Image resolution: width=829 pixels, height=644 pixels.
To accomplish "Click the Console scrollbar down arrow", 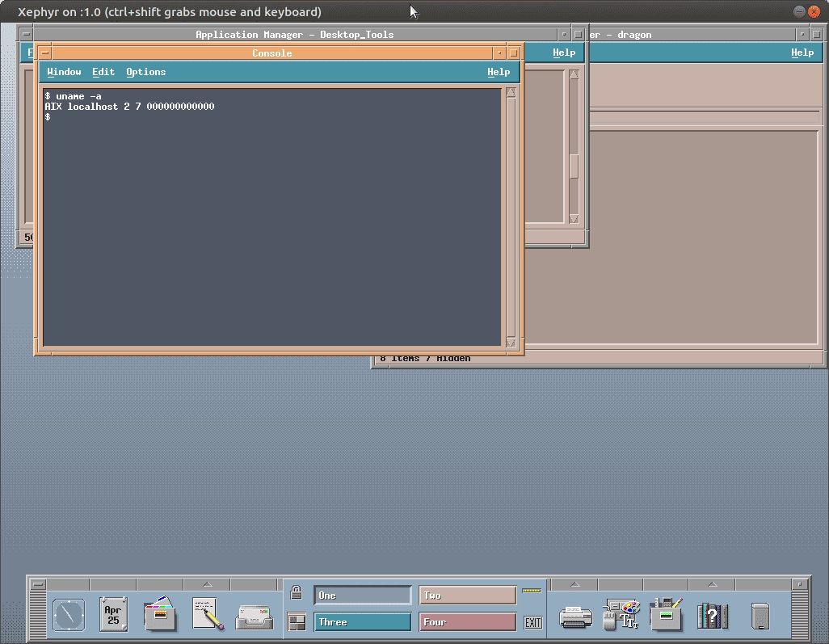I will click(511, 342).
